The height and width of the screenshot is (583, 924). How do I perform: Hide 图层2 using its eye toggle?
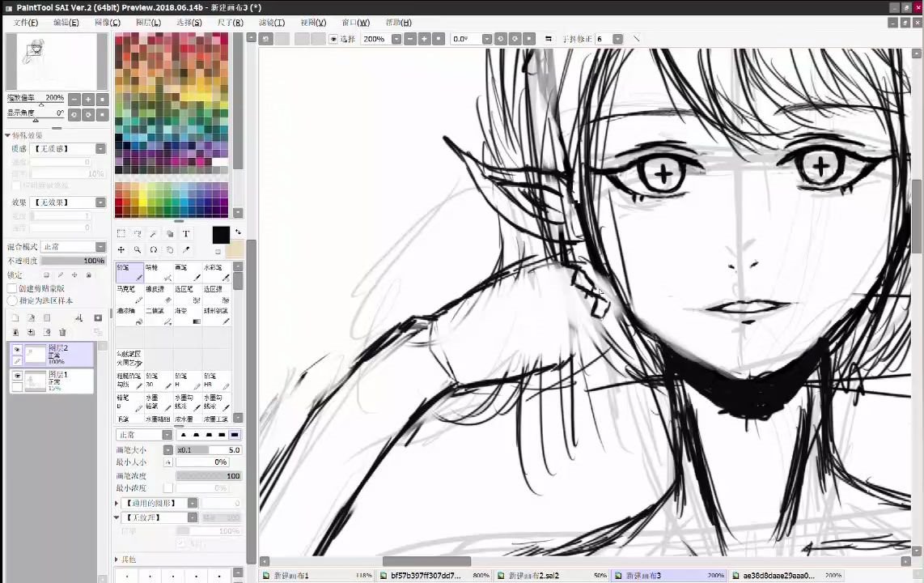click(16, 349)
